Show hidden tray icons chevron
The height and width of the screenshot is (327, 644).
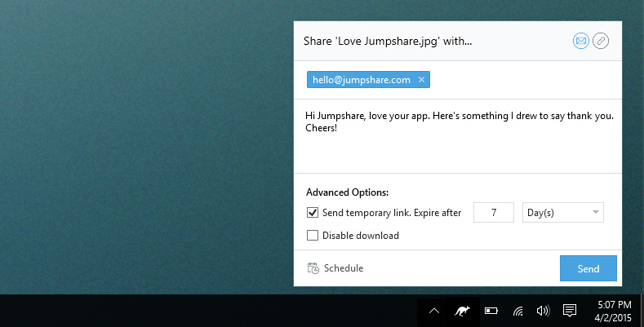click(433, 311)
